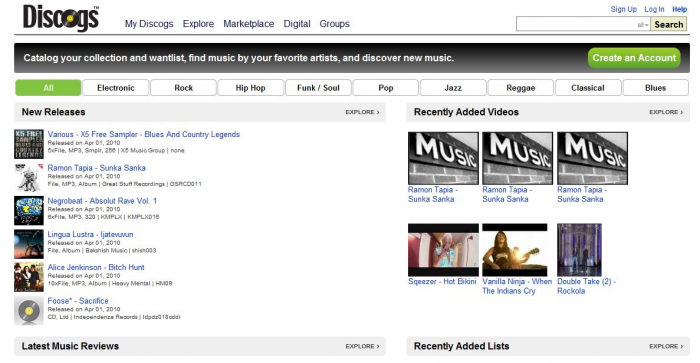The height and width of the screenshot is (363, 700).
Task: Open the Ramon Tapia release cover thumbnail
Action: tap(29, 177)
